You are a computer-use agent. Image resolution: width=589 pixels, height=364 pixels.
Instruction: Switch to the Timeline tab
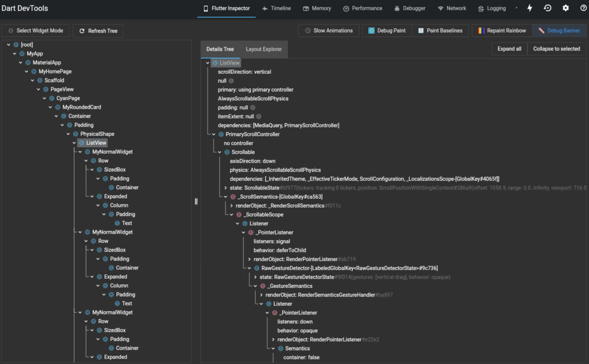pos(277,8)
